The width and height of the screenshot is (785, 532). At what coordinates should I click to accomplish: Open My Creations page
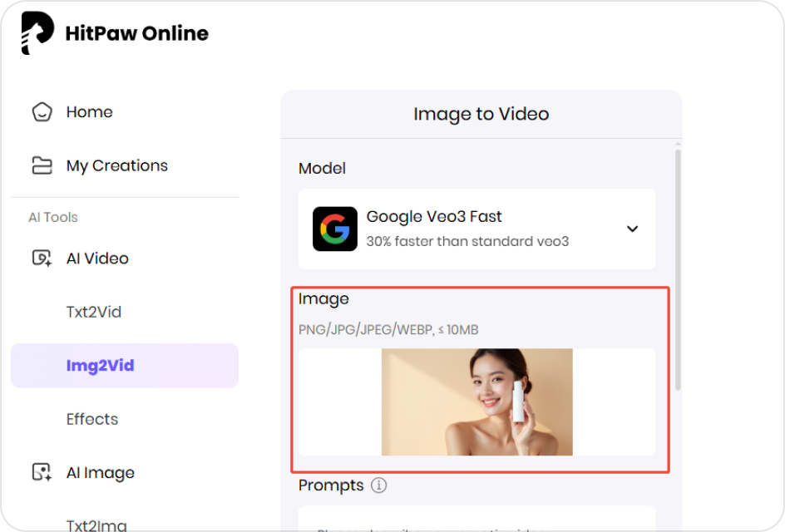(116, 165)
